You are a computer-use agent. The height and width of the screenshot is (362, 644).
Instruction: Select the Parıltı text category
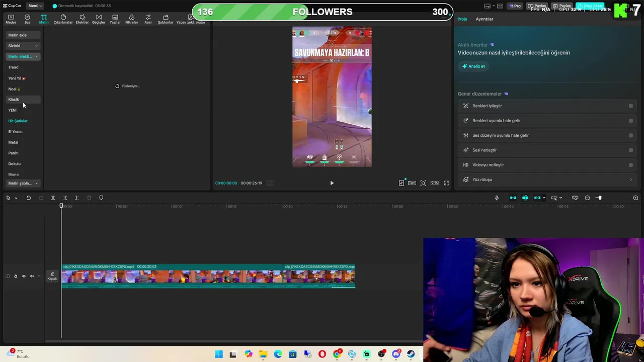tap(13, 153)
